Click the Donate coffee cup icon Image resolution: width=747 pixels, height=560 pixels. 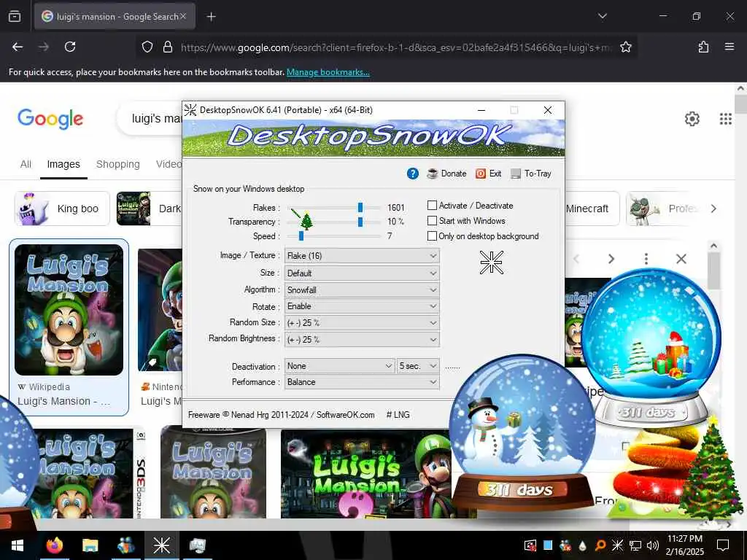coord(432,174)
